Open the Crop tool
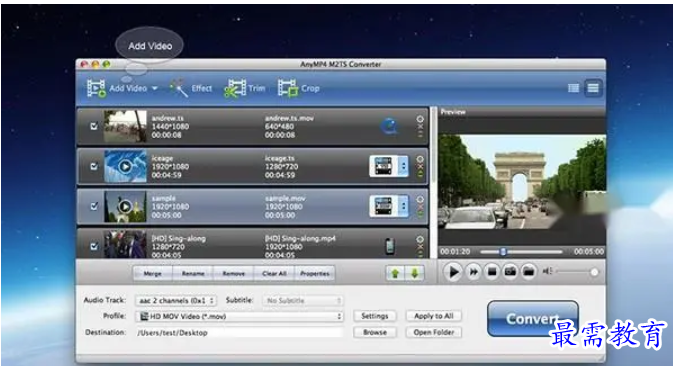Image resolution: width=673 pixels, height=366 pixels. pos(288,88)
